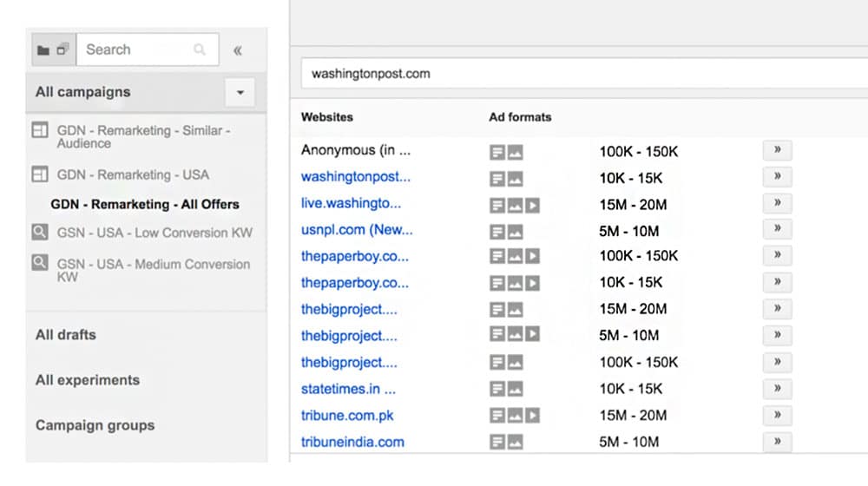Click text ad format icon in washingtonpost... row

pos(497,179)
